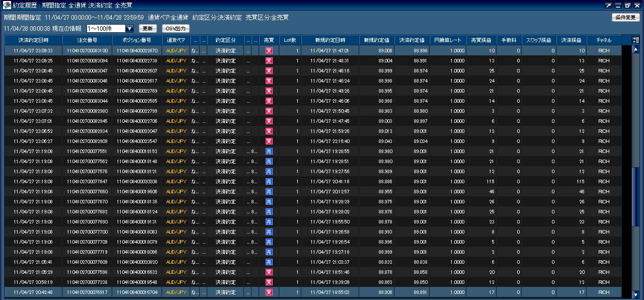Click the sell badge for order 1104102700077551
Screen dimensions: 644x300
click(x=269, y=151)
